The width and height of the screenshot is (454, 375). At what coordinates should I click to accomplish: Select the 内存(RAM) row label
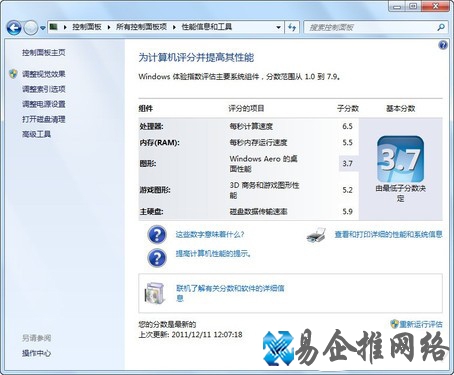pos(159,143)
